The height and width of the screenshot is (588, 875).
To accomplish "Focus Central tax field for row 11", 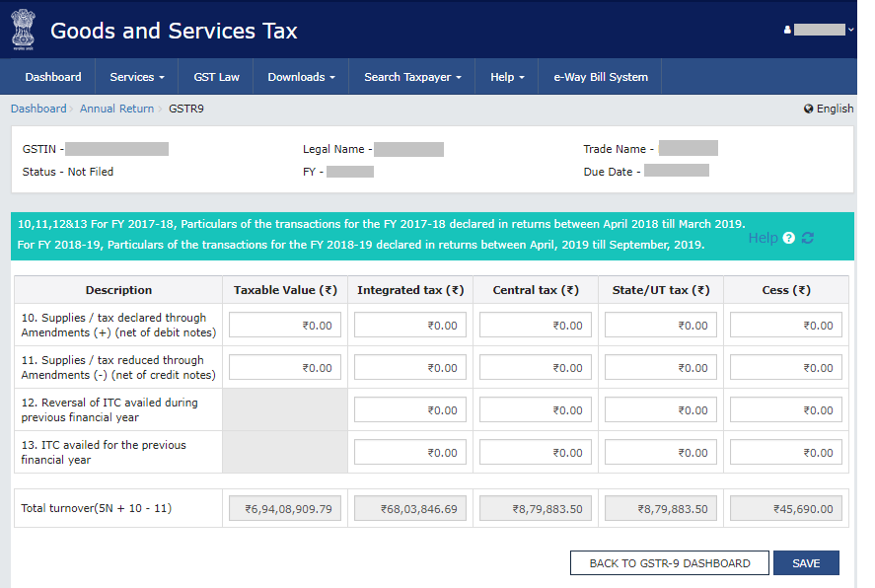I will point(536,368).
